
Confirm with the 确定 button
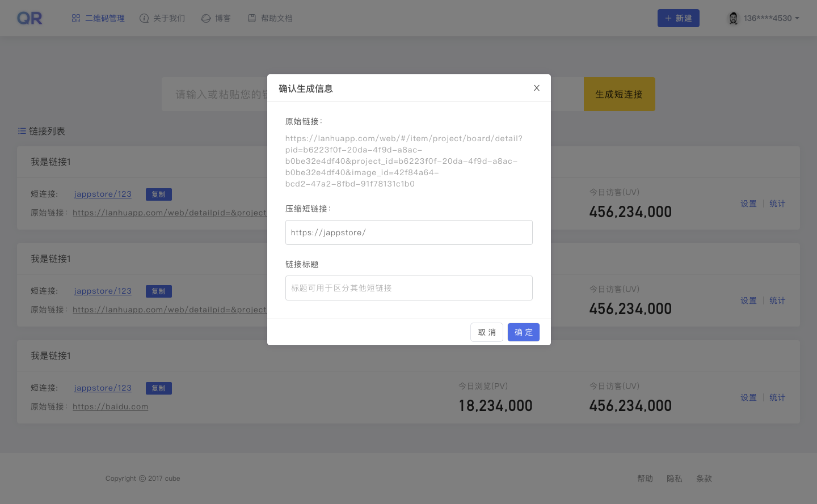(523, 332)
